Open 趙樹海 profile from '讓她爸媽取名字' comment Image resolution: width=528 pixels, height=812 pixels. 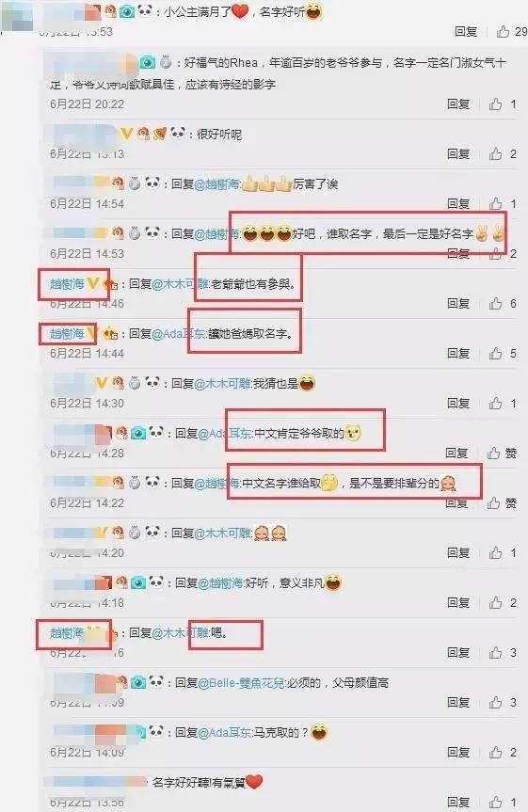point(67,333)
